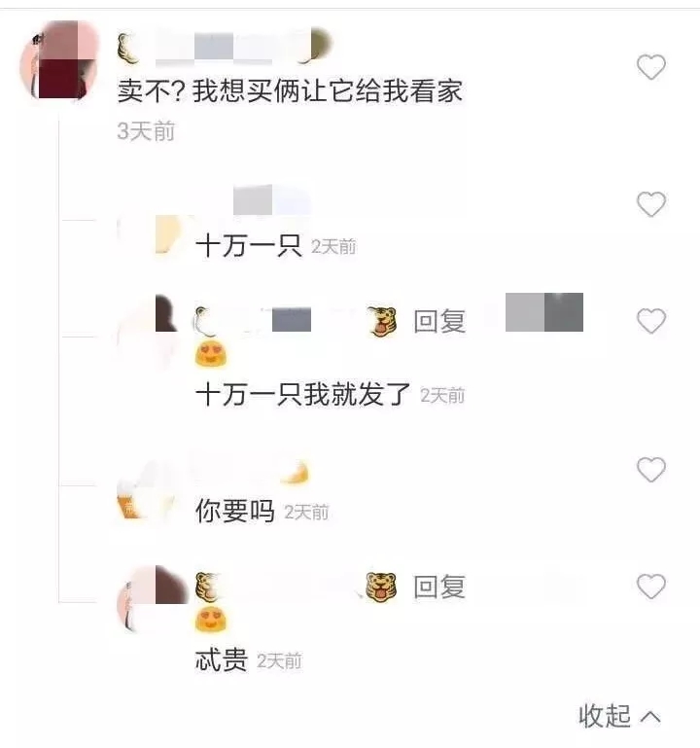Open the top commenter's avatar profile
The image size is (700, 748).
(58, 60)
